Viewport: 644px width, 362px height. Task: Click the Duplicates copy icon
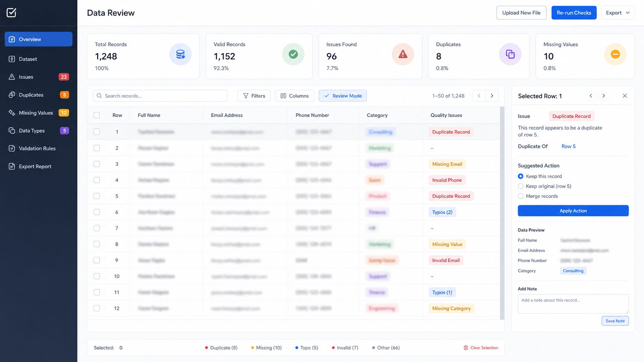point(510,54)
